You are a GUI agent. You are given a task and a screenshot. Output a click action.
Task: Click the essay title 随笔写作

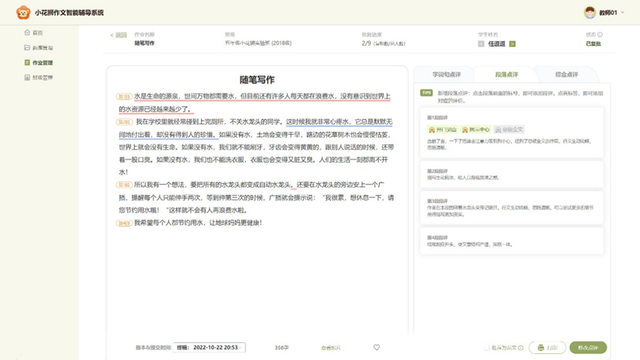pyautogui.click(x=257, y=80)
